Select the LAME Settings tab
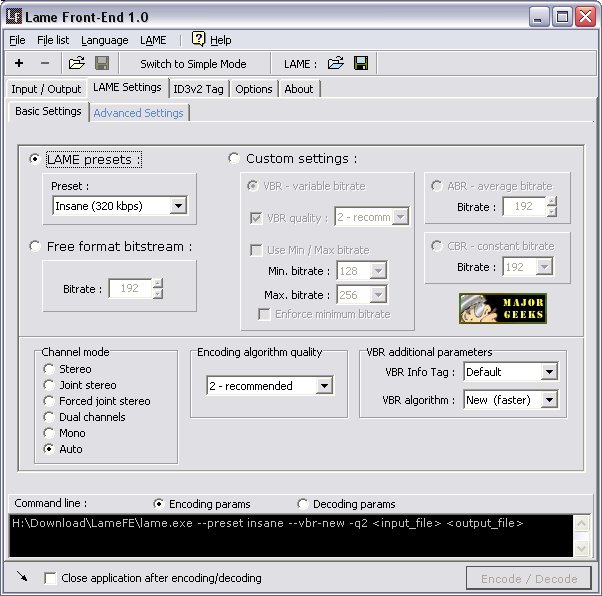The image size is (602, 596). click(127, 88)
